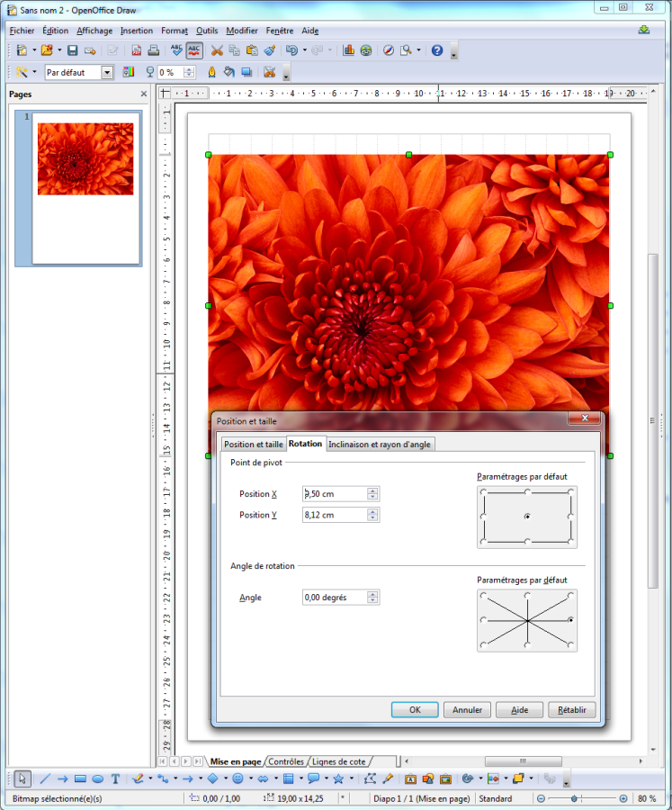This screenshot has width=672, height=810.
Task: Click the Paste clipboard icon
Action: click(x=252, y=50)
